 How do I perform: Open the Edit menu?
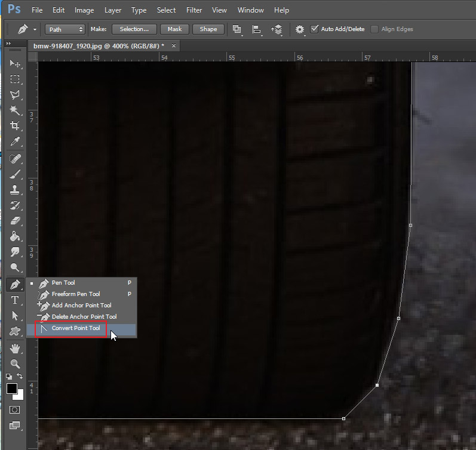tap(59, 10)
